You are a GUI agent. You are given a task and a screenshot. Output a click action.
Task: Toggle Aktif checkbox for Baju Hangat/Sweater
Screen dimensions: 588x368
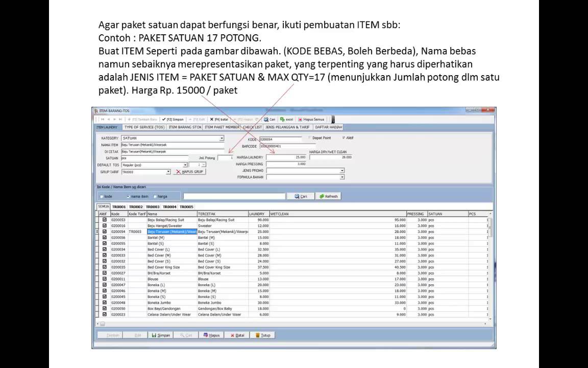104,226
